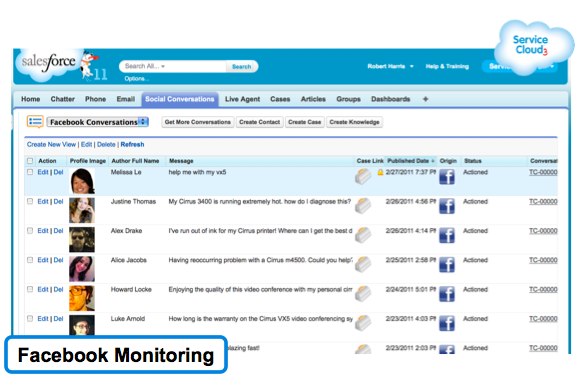Click case link icon in Howard Locke row
Screen dimensions: 578x392
click(363, 293)
